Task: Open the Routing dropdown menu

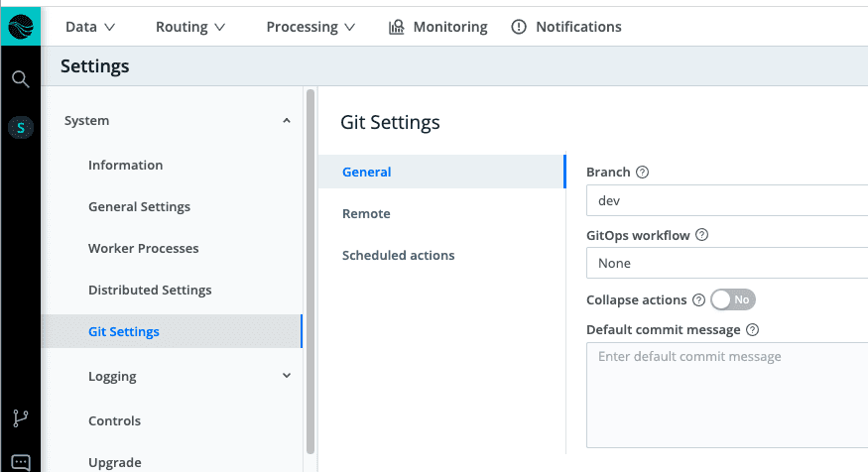Action: click(x=190, y=27)
